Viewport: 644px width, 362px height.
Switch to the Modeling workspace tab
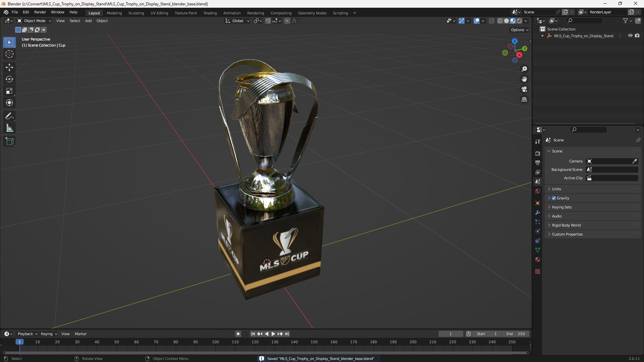114,13
